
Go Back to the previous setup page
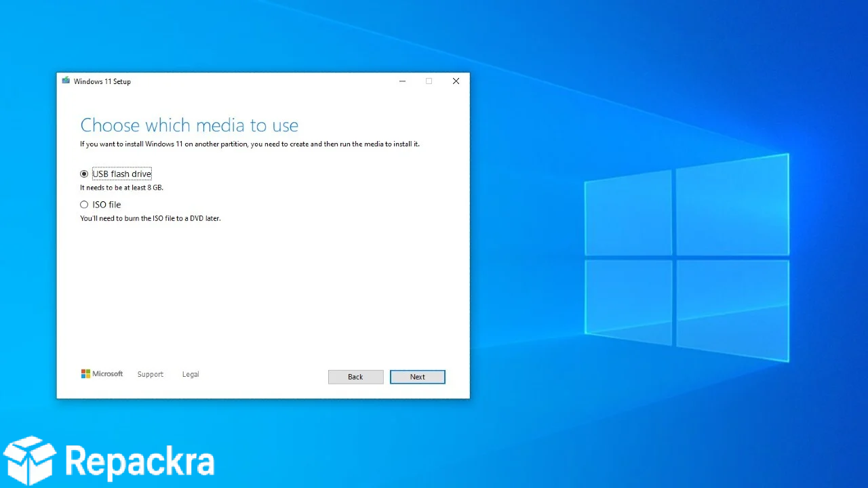tap(356, 377)
